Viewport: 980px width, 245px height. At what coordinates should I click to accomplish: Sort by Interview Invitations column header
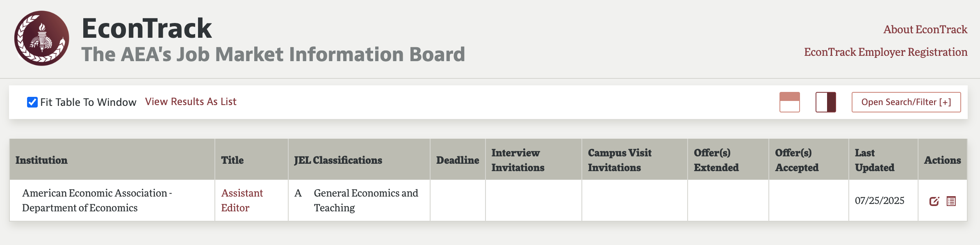(x=518, y=160)
